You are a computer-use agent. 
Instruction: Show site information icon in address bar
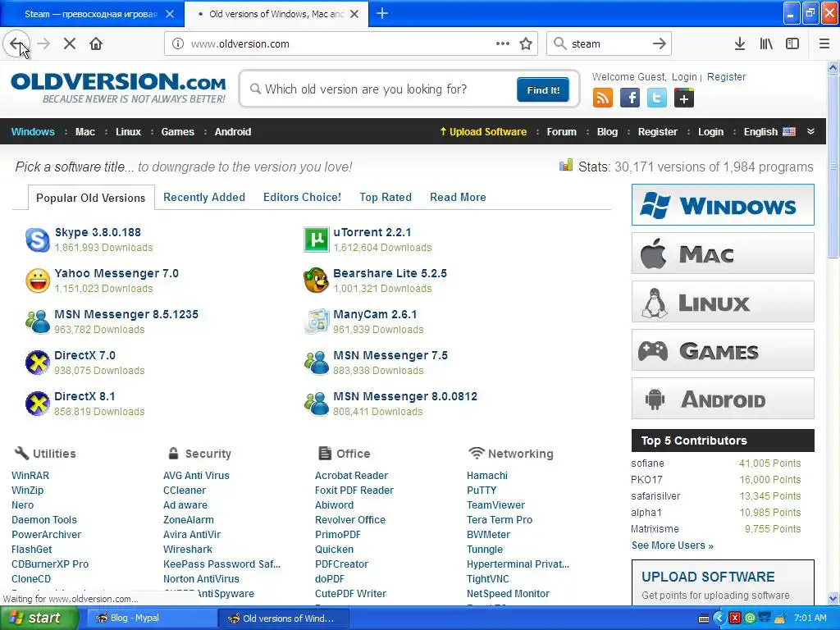(x=178, y=44)
